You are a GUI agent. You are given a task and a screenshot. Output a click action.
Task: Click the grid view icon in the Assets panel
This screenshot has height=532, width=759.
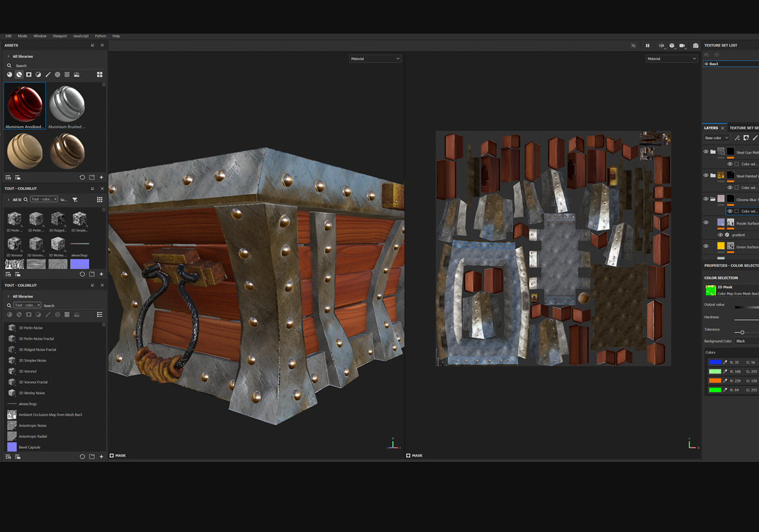pos(99,74)
